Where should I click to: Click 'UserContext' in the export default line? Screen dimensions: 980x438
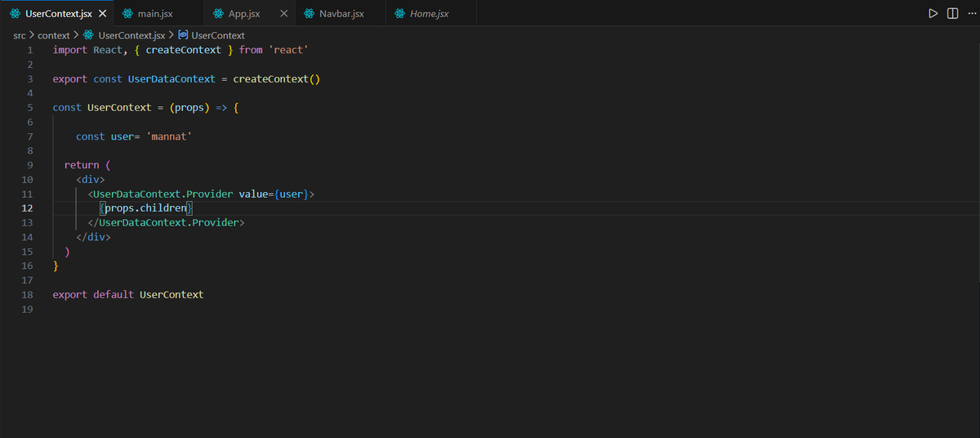(171, 294)
